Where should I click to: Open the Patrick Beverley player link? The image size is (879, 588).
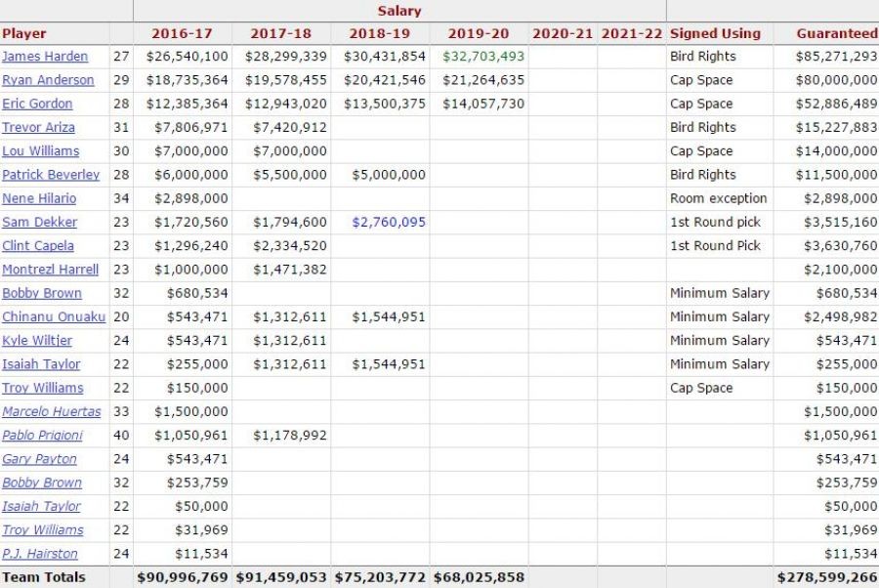point(51,175)
